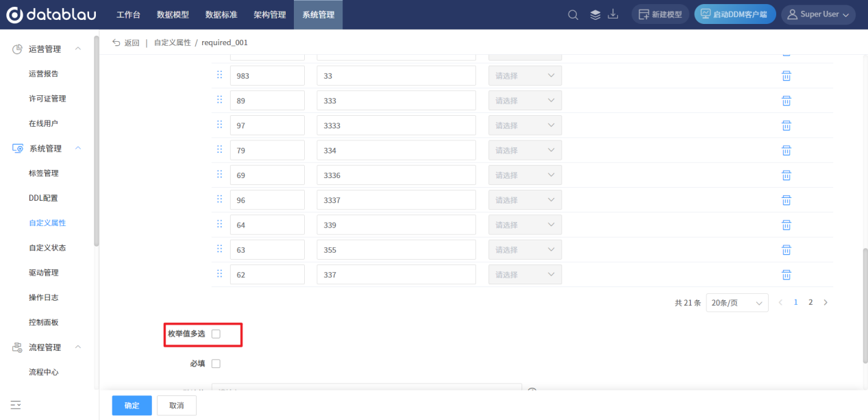Screen dimensions: 868x420
Task: Delete the row with value 89
Action: click(x=786, y=101)
